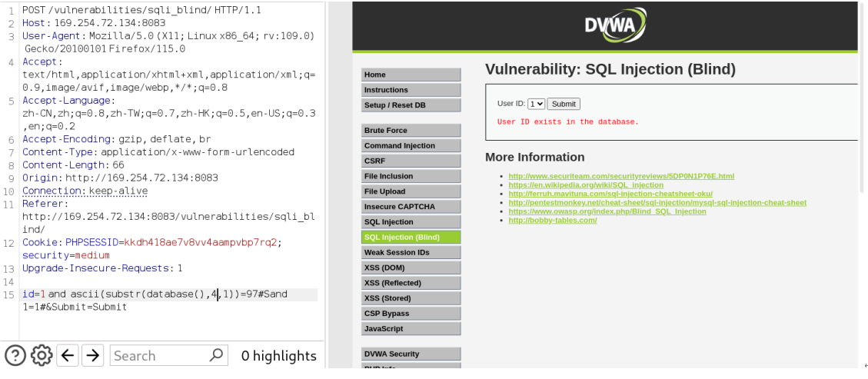Go to XSS (DOM) page
Image resolution: width=868 pixels, height=379 pixels.
coord(411,268)
